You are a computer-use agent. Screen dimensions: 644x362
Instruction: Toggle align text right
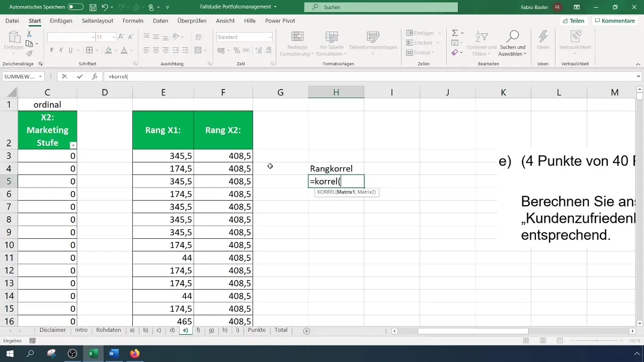pos(166,50)
